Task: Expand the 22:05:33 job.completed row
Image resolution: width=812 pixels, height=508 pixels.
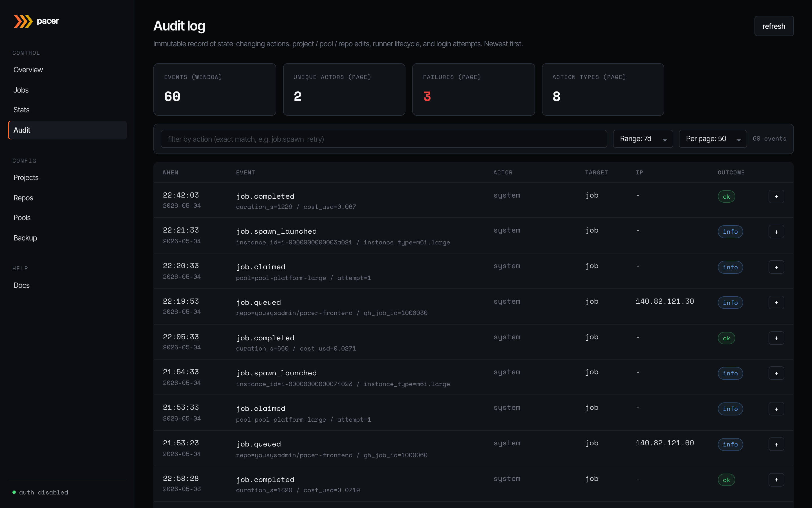Action: [x=776, y=338]
